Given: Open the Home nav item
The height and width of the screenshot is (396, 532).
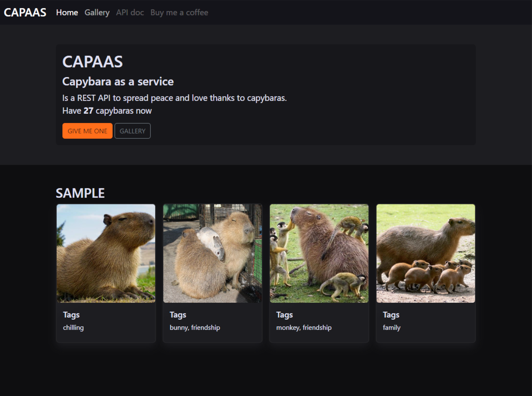Looking at the screenshot, I should pyautogui.click(x=67, y=12).
